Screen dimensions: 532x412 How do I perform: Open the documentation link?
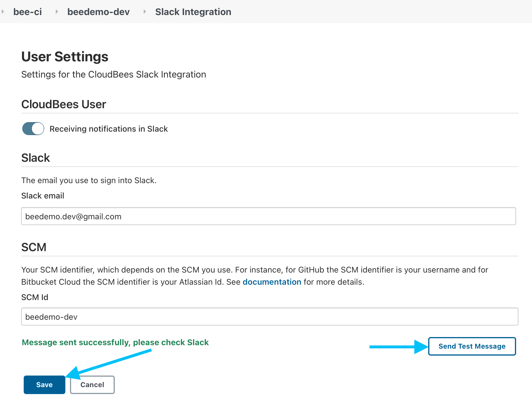pyautogui.click(x=272, y=282)
